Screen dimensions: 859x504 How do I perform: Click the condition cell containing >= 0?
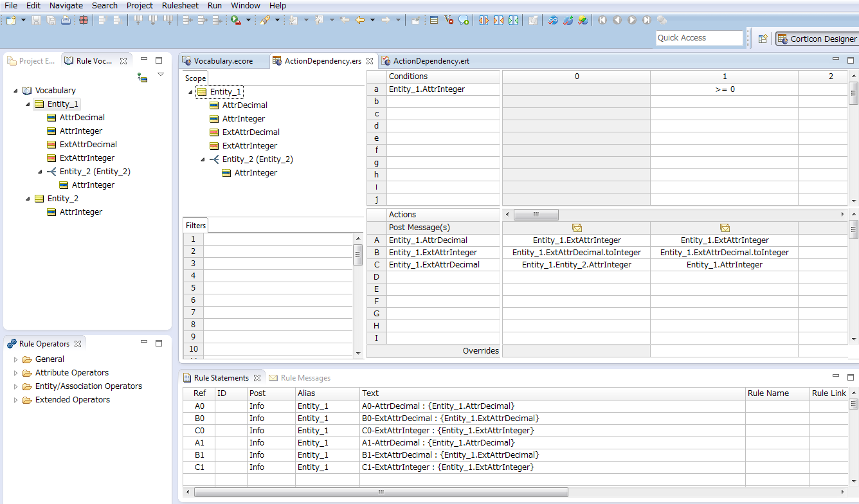[x=725, y=89]
